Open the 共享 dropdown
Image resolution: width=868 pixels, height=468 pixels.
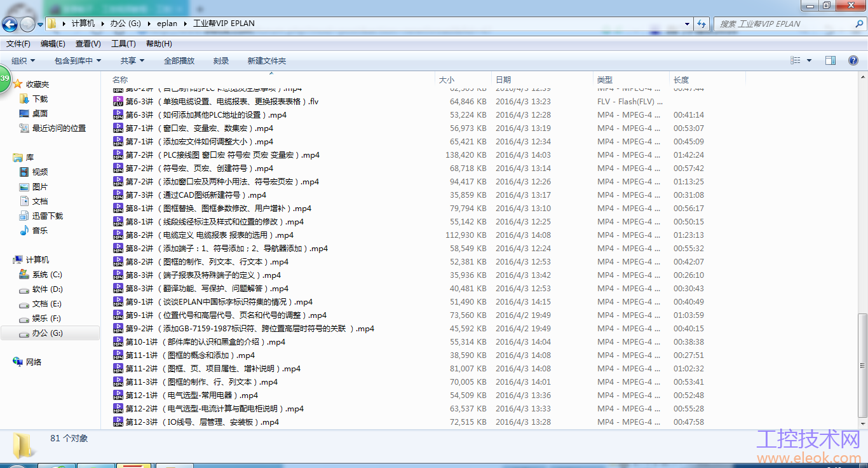click(x=133, y=60)
